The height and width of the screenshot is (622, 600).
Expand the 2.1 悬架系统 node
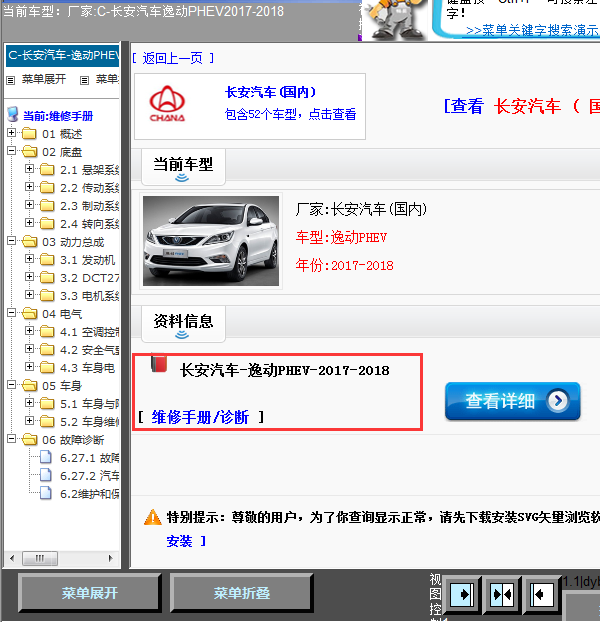pyautogui.click(x=29, y=169)
